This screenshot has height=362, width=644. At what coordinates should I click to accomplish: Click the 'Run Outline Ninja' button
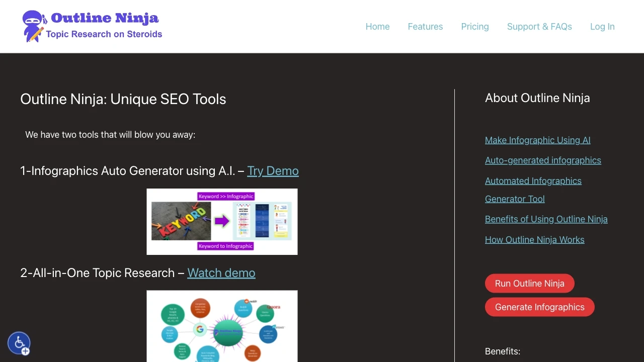(529, 283)
